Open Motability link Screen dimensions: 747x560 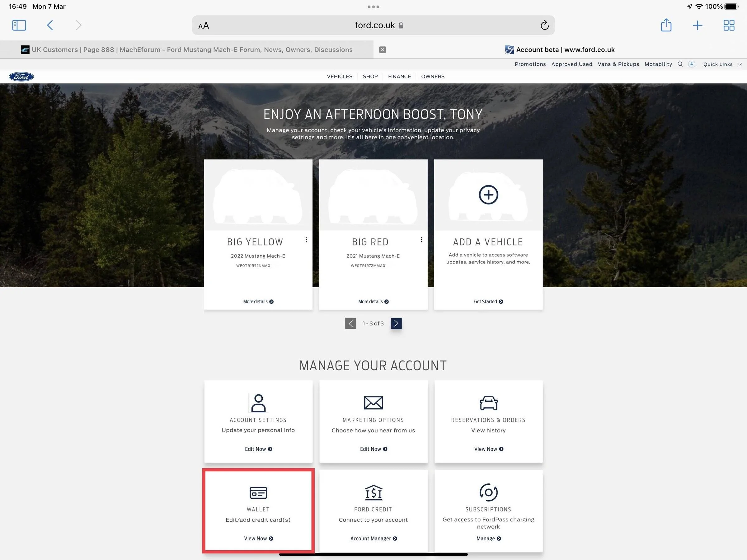tap(658, 64)
